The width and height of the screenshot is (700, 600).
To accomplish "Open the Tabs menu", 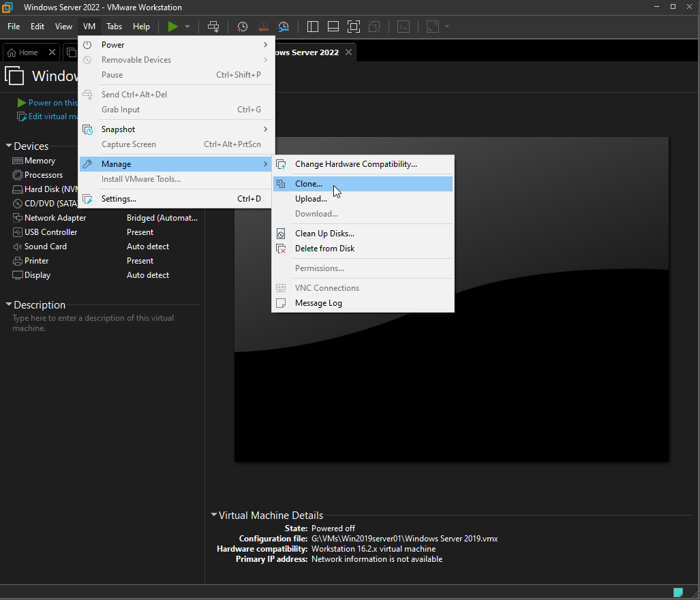I will [x=115, y=27].
